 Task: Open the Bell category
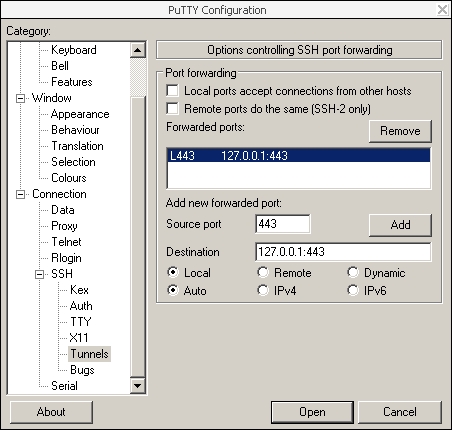[60, 66]
